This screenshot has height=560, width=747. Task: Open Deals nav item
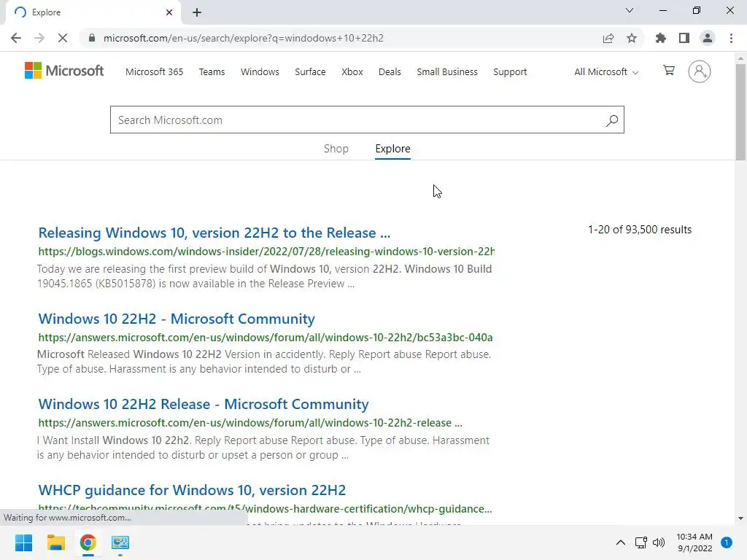tap(390, 72)
